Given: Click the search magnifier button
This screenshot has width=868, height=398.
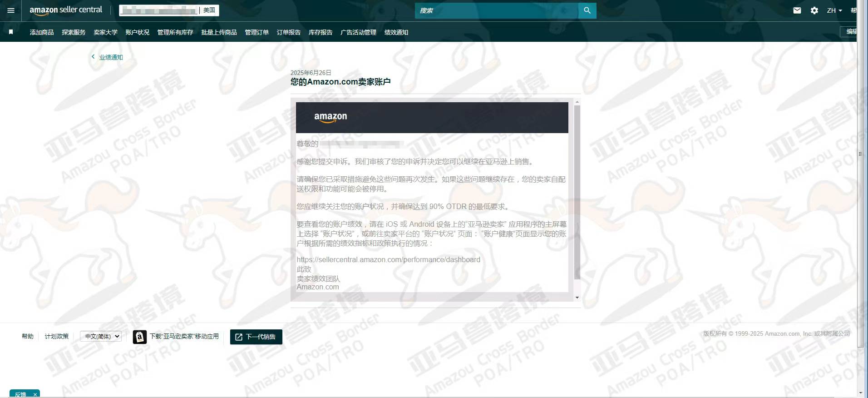Looking at the screenshot, I should tap(587, 10).
